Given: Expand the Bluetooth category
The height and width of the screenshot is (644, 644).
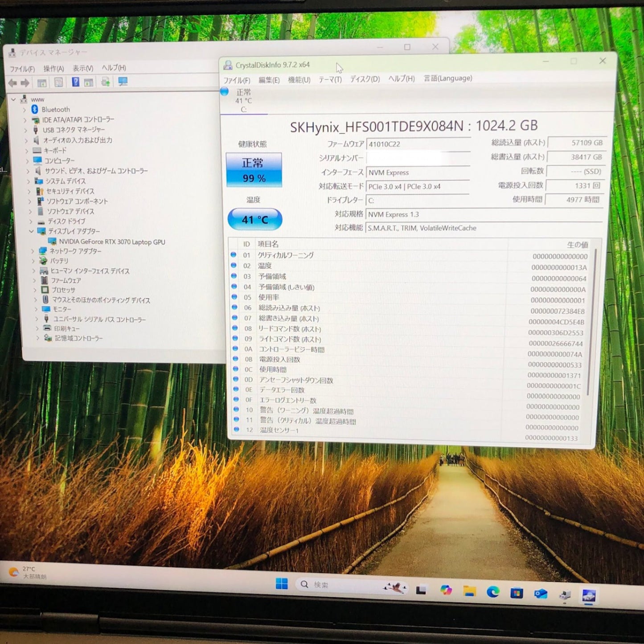Looking at the screenshot, I should (25, 109).
